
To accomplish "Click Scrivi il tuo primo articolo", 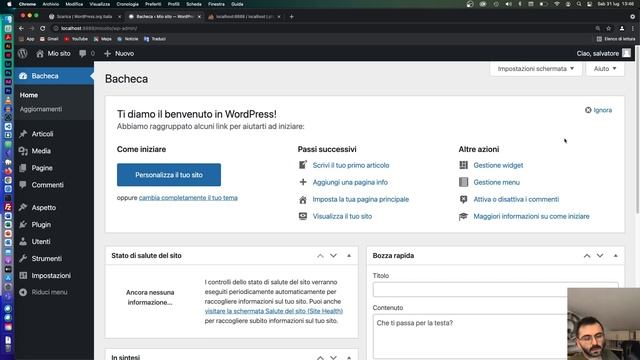I will pyautogui.click(x=351, y=165).
